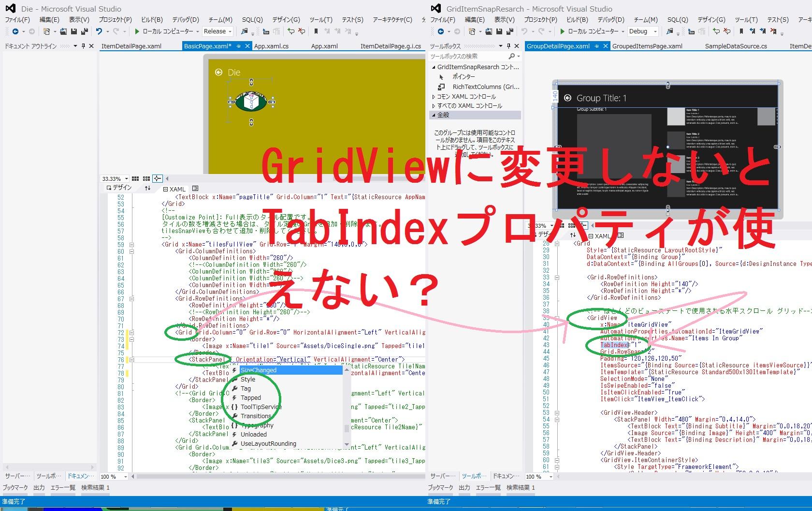Toggle pin on the BasicPage.xaml tab
Image resolution: width=812 pixels, height=511 pixels.
point(238,46)
